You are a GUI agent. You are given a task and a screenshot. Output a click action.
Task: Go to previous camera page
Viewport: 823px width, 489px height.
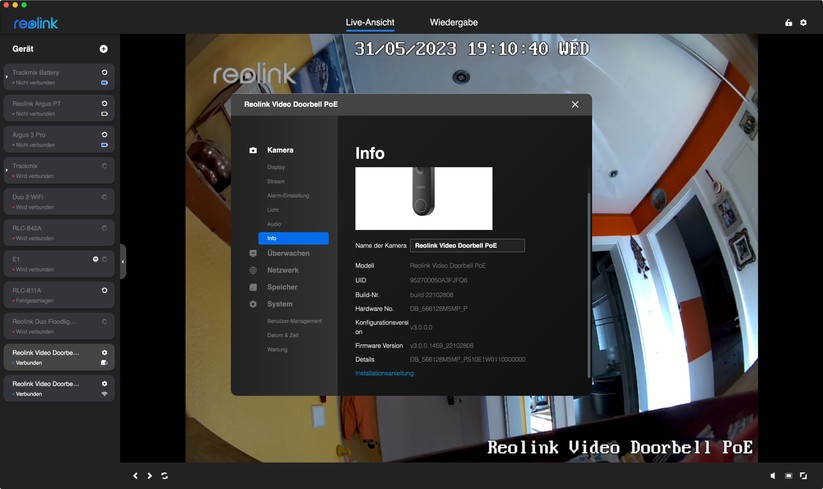(135, 475)
